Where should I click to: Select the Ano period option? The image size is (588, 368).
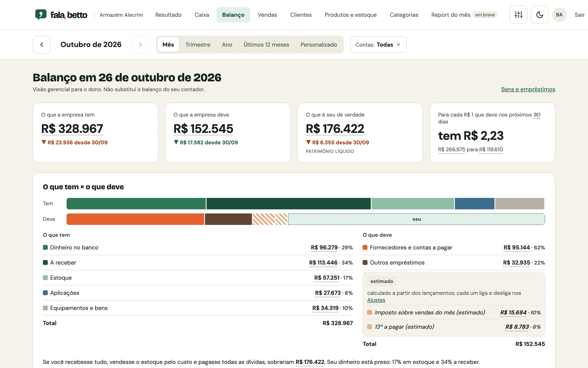(x=227, y=45)
